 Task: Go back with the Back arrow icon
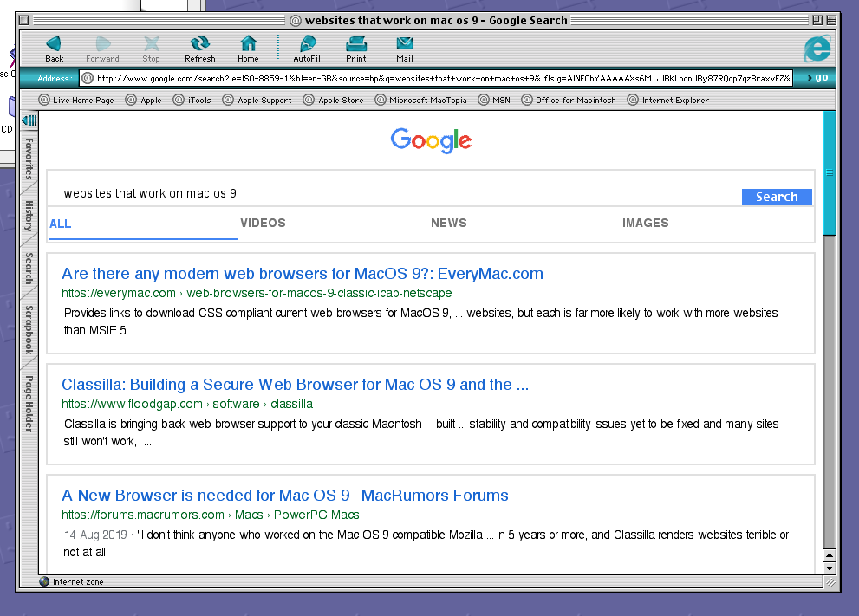(54, 44)
